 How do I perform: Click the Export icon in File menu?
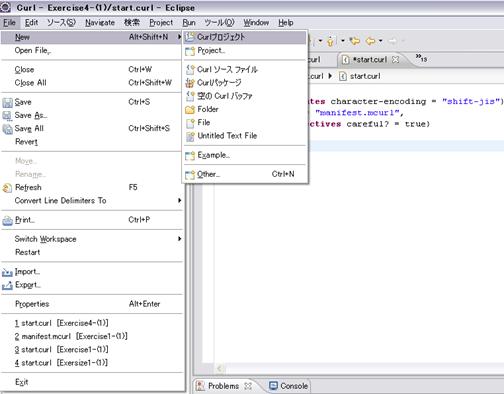click(x=7, y=285)
